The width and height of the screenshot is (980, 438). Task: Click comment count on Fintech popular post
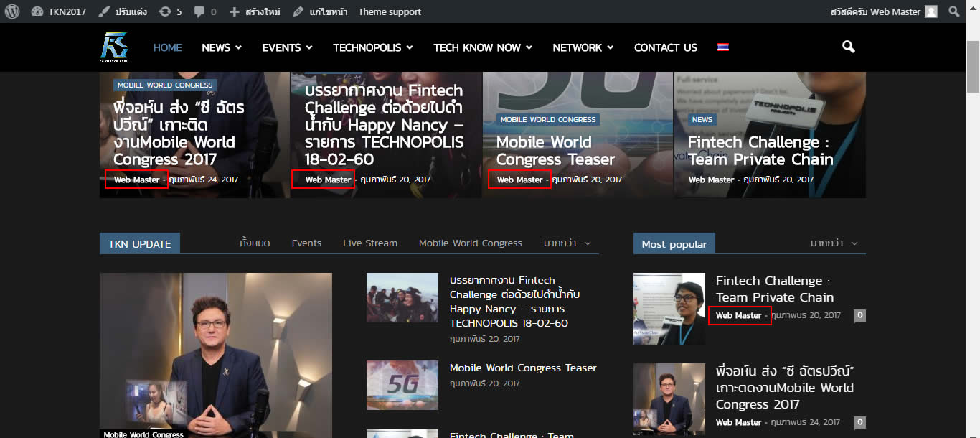tap(859, 315)
